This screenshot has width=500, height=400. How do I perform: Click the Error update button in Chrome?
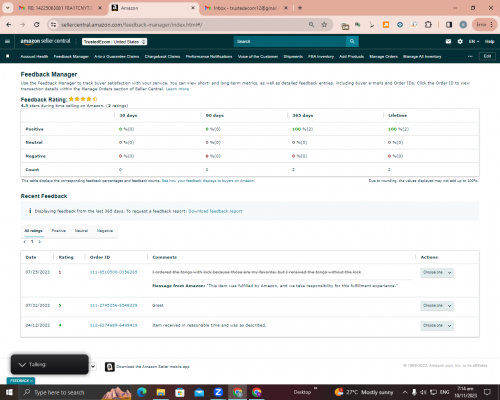[x=484, y=25]
